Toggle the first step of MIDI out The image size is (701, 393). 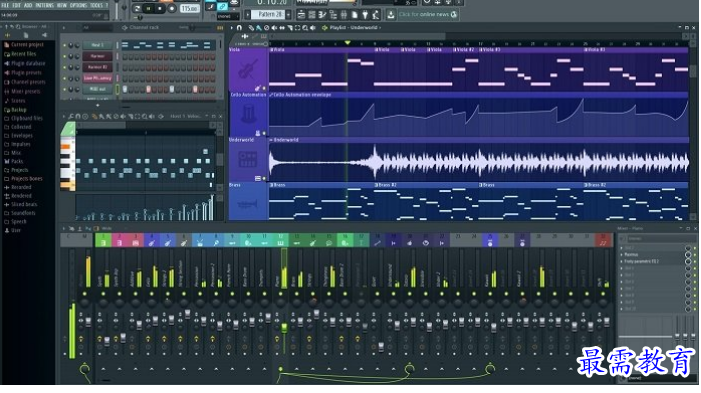click(x=125, y=89)
